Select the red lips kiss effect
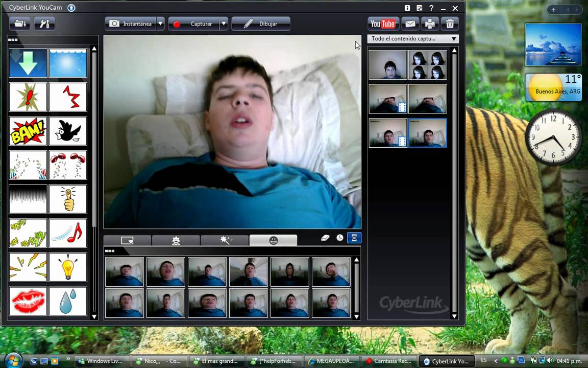 pyautogui.click(x=28, y=301)
